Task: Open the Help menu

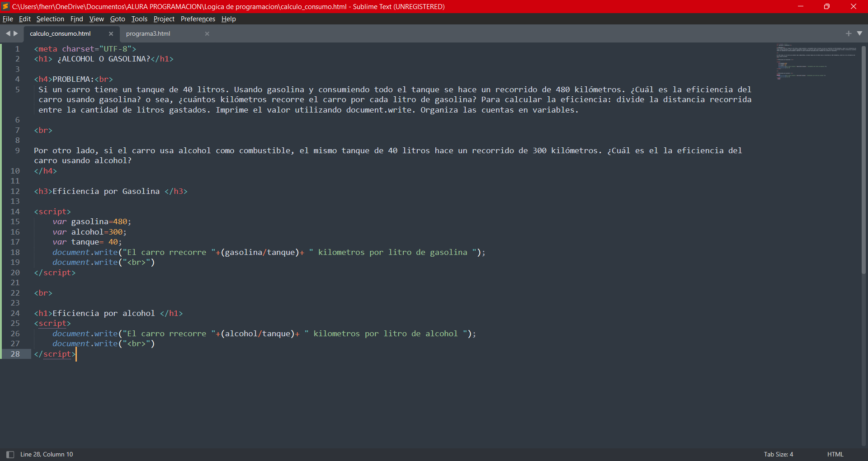Action: (x=228, y=19)
